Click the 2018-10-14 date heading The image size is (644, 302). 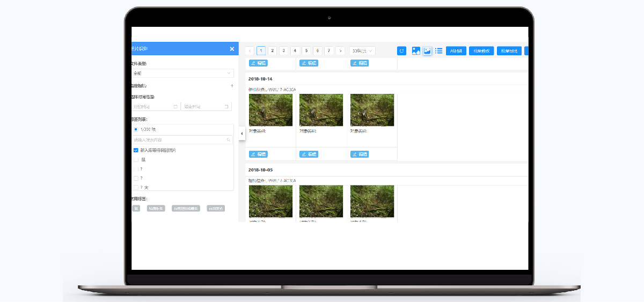[260, 79]
